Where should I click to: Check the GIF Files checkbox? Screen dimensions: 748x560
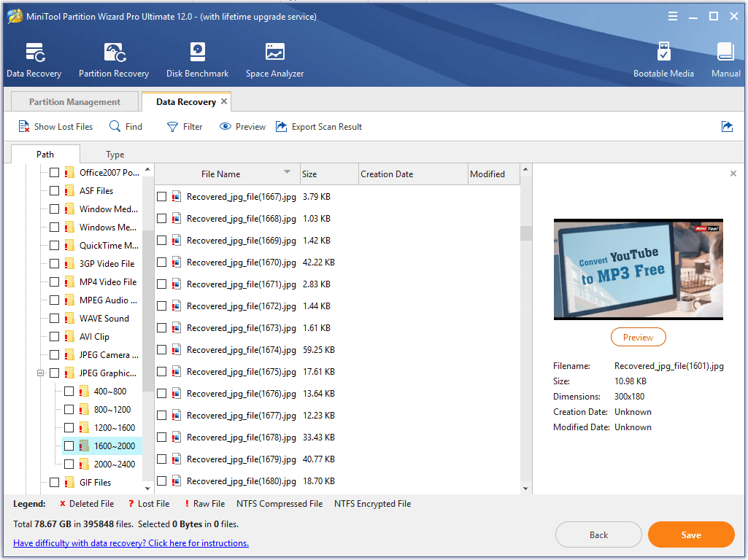54,482
